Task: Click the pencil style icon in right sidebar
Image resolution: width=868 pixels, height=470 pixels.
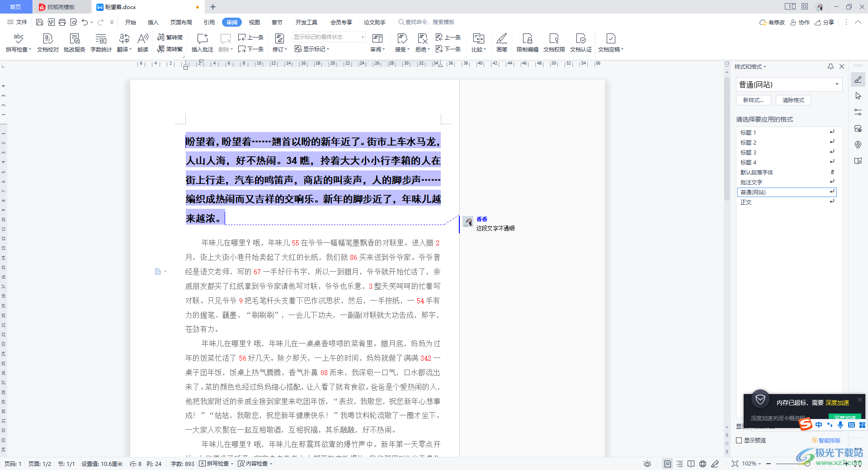Action: coord(858,80)
